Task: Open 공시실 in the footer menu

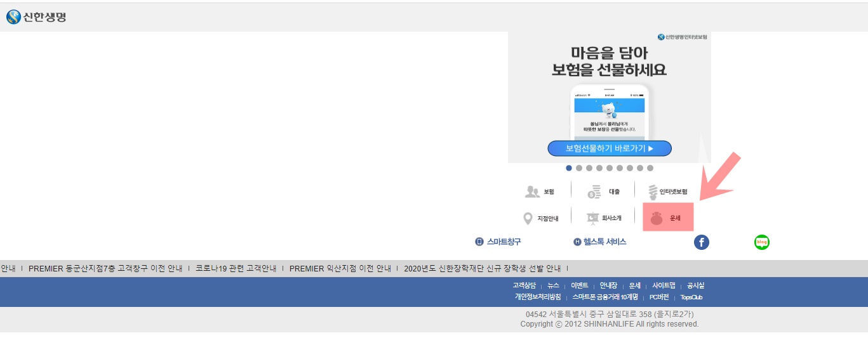Action: coord(696,285)
